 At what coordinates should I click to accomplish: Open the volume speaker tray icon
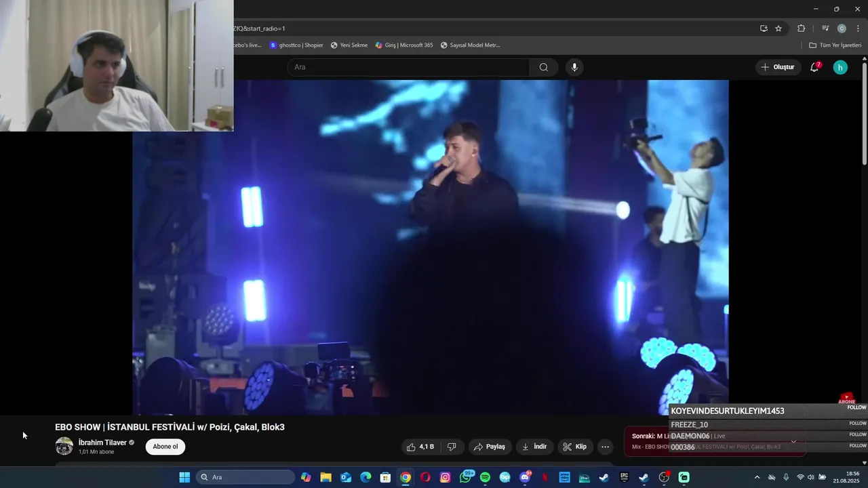point(810,477)
